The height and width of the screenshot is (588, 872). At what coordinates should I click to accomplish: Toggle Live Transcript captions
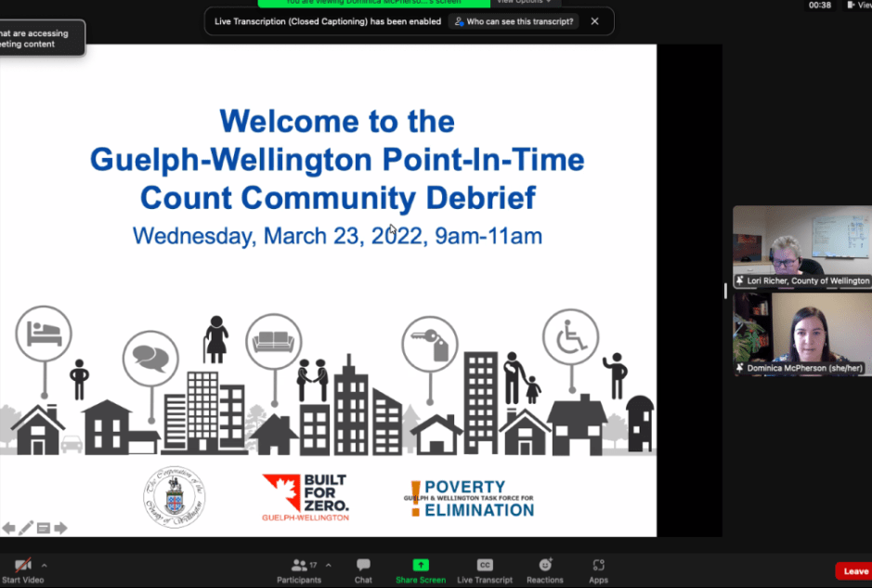click(484, 569)
